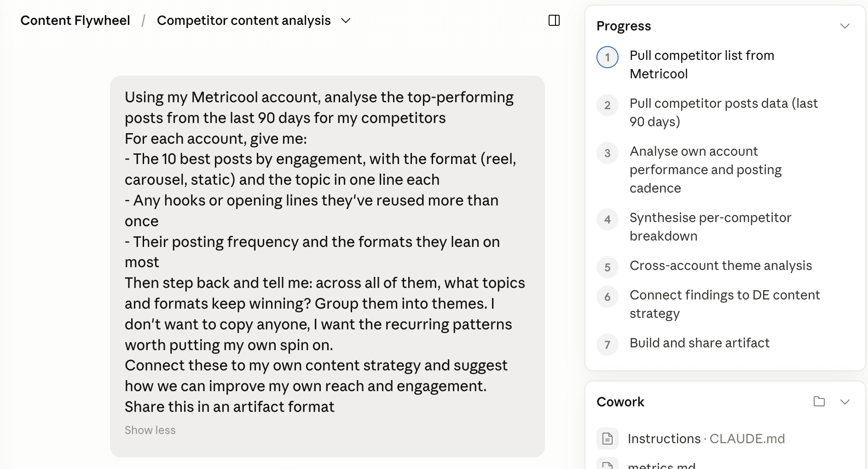Click the user prompt message bubble
This screenshot has width=868, height=469.
[327, 266]
